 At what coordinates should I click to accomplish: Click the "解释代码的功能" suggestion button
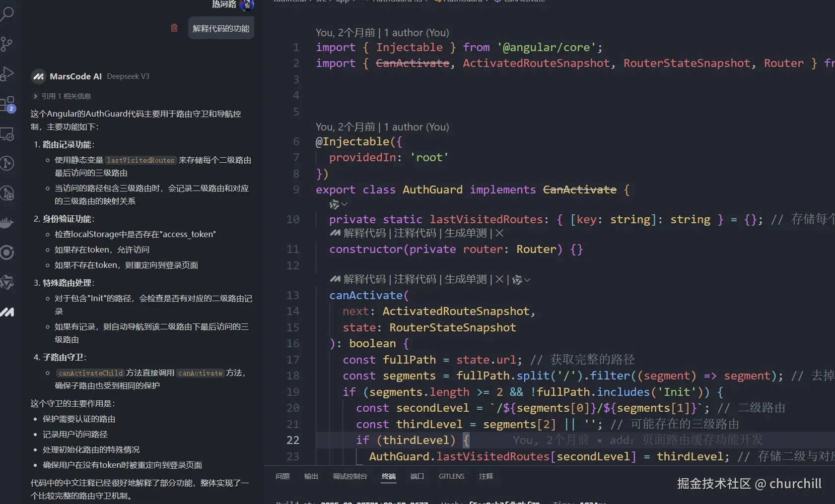tap(220, 28)
